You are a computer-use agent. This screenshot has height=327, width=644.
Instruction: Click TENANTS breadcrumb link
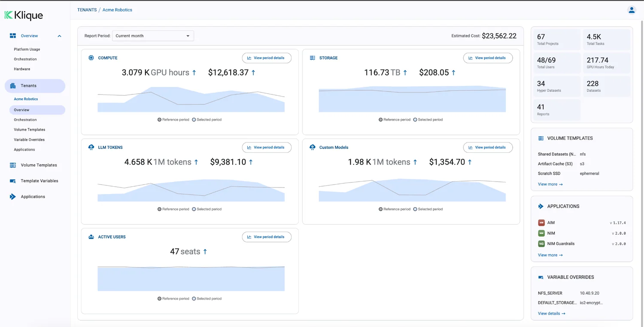coord(87,10)
